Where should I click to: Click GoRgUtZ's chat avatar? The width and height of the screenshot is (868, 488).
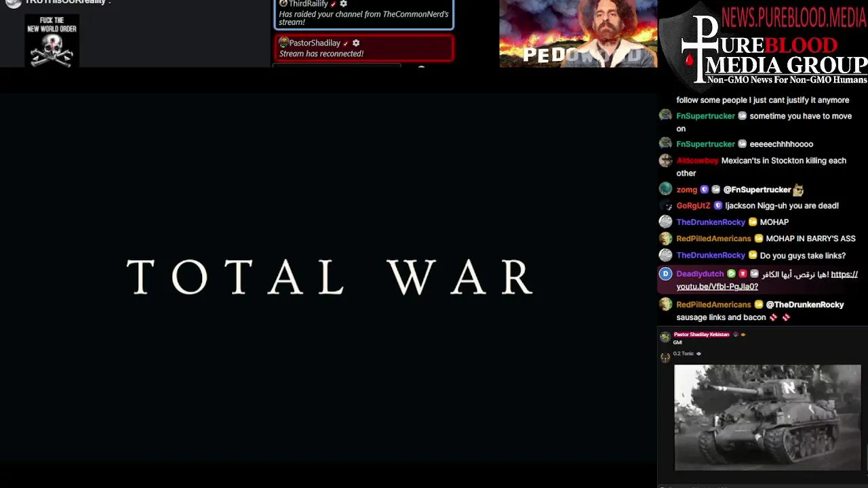click(x=665, y=205)
